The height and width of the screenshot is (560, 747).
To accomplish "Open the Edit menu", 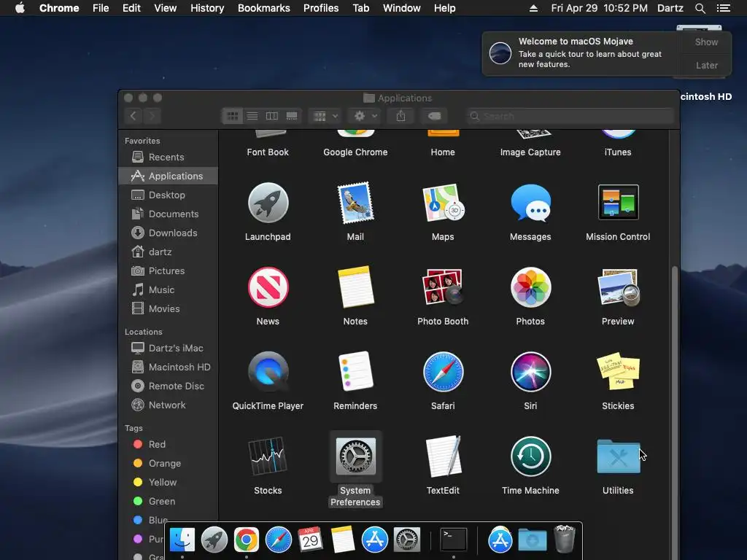I will [x=131, y=8].
